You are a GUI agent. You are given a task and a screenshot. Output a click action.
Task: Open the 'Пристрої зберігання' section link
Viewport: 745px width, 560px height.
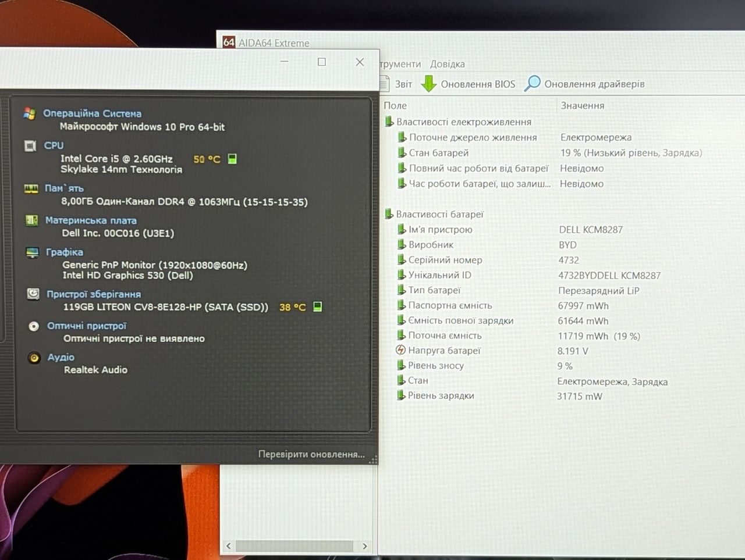(94, 294)
